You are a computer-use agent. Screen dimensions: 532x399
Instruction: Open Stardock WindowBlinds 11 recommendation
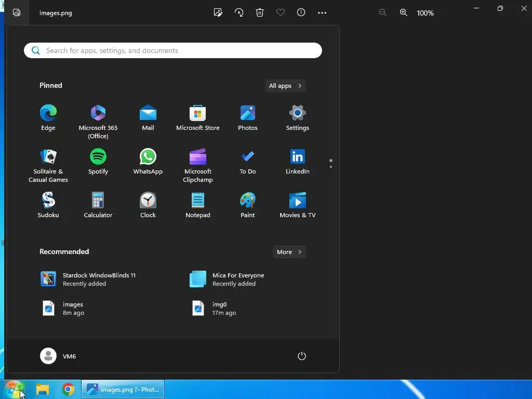pos(88,279)
